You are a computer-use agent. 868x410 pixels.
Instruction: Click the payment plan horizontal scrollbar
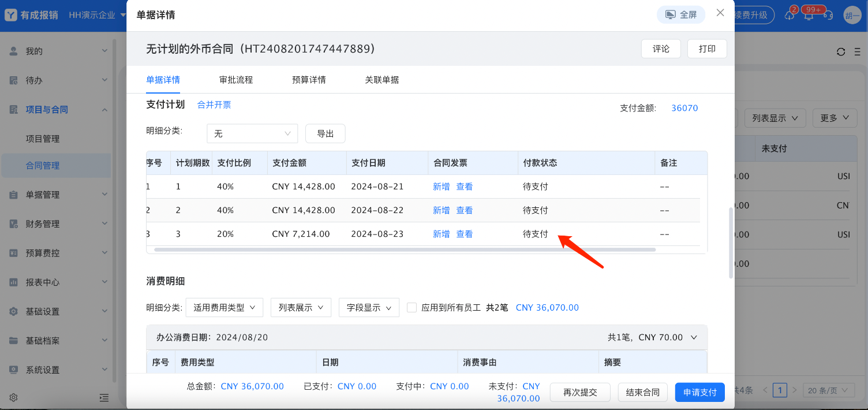[404, 249]
